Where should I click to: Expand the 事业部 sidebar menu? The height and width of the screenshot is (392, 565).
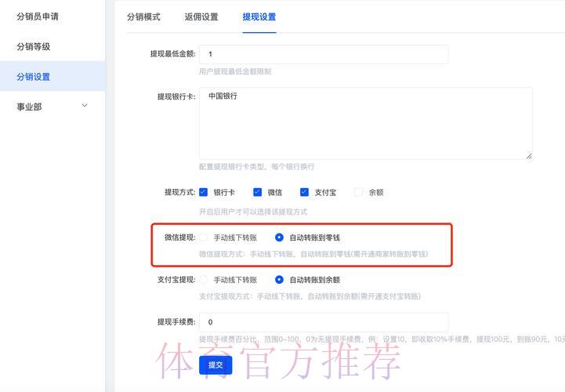(x=53, y=107)
